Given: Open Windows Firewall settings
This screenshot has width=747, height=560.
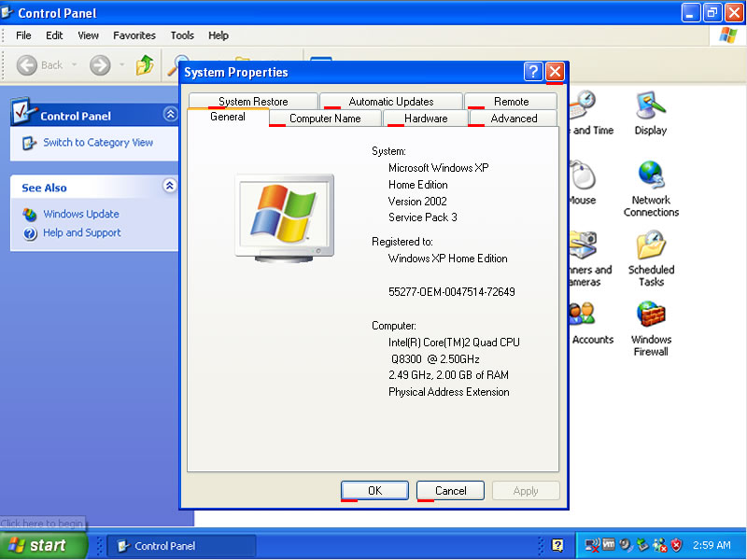Looking at the screenshot, I should [650, 319].
